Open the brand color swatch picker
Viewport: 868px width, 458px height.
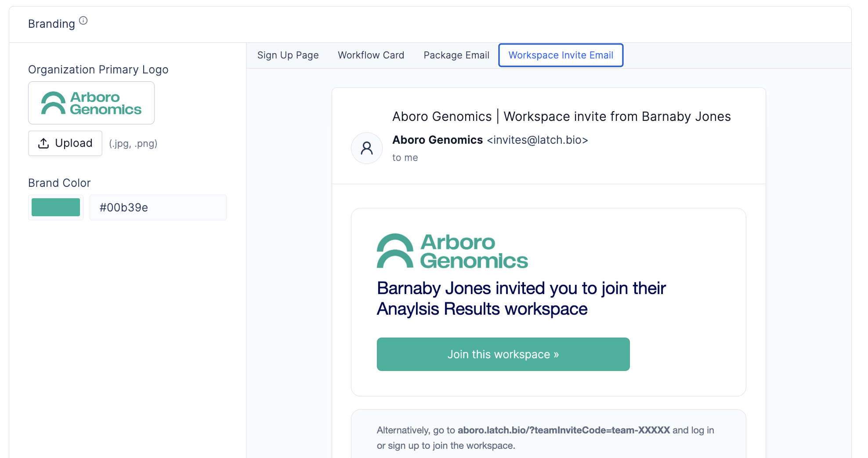pos(56,207)
